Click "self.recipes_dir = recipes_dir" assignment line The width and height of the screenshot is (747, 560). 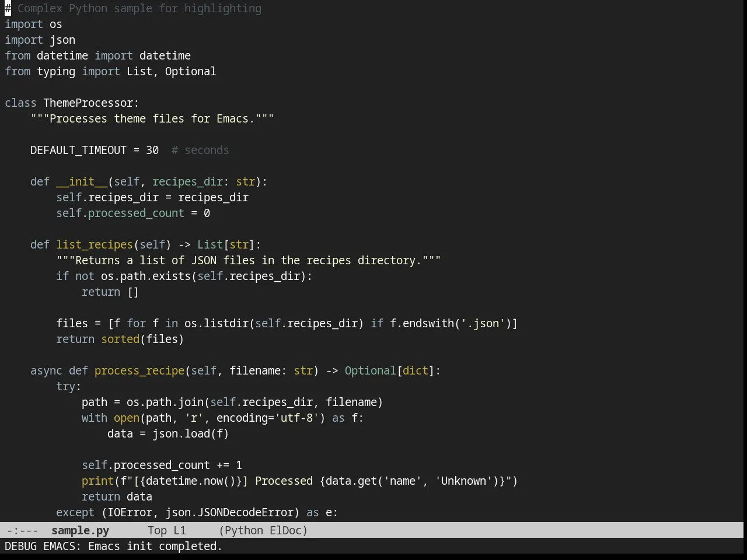click(x=152, y=198)
